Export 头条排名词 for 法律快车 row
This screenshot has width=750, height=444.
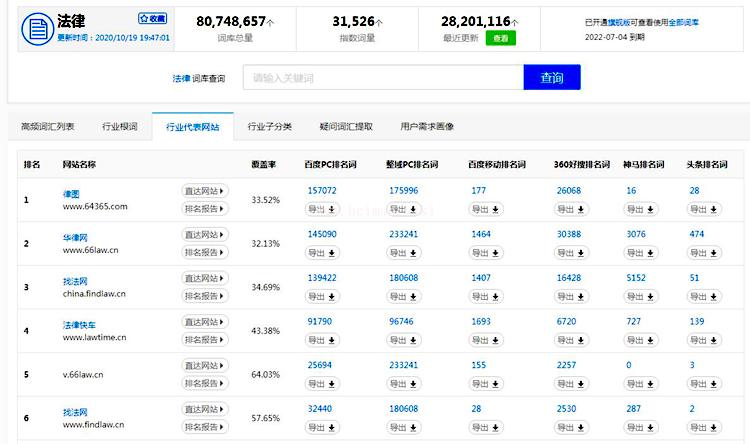tap(704, 341)
